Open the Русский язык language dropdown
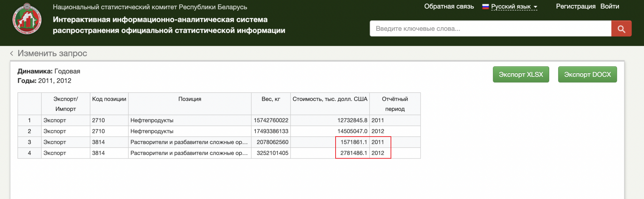Viewport: 644px width, 199px height. [x=514, y=6]
